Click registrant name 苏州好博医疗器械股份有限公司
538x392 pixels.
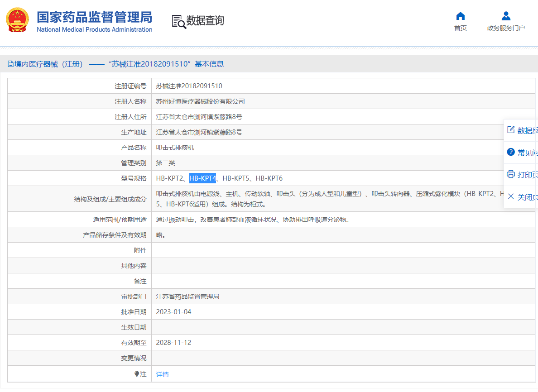pos(200,101)
